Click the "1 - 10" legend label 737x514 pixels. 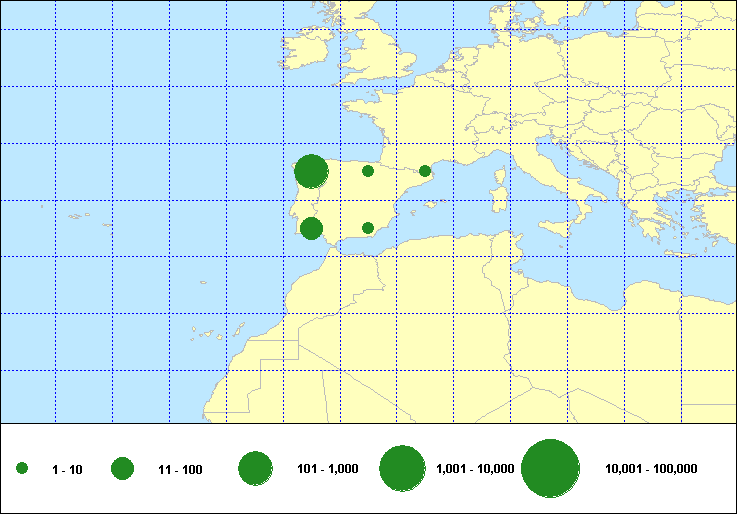pyautogui.click(x=68, y=469)
